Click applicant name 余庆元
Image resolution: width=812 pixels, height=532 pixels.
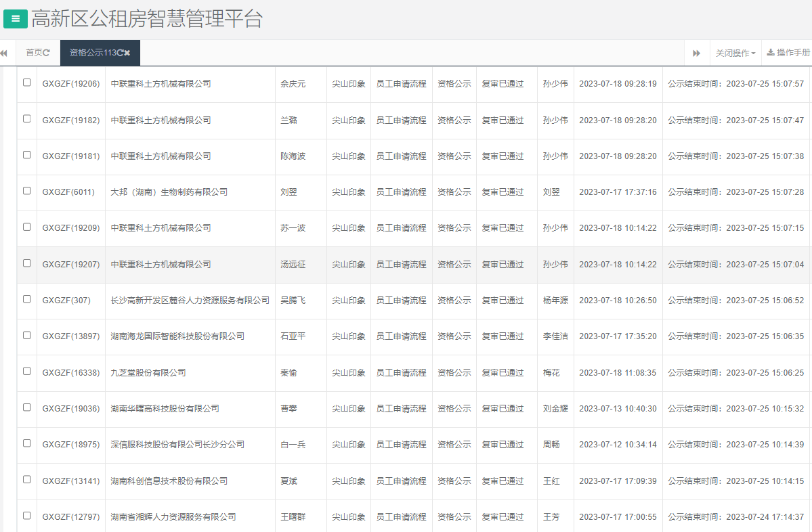pyautogui.click(x=293, y=84)
